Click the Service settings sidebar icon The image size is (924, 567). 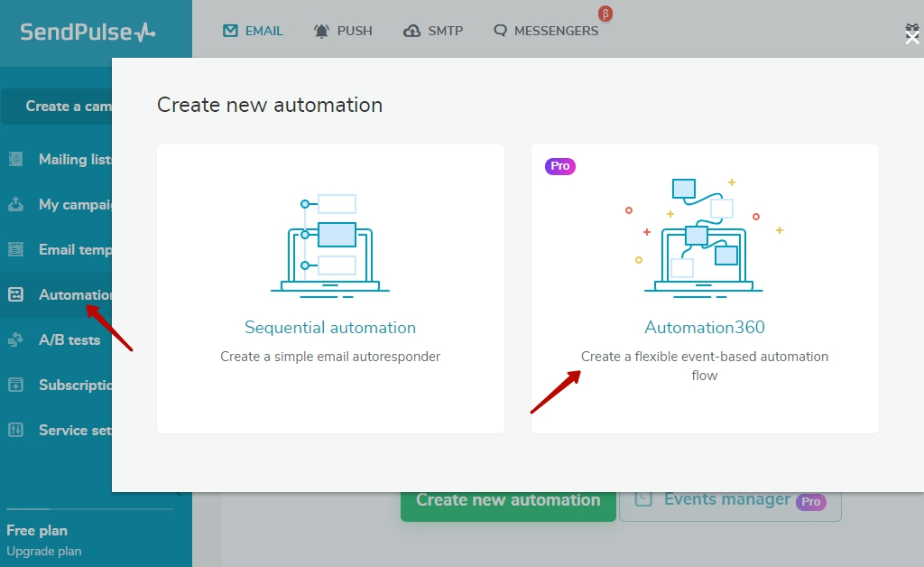16,430
